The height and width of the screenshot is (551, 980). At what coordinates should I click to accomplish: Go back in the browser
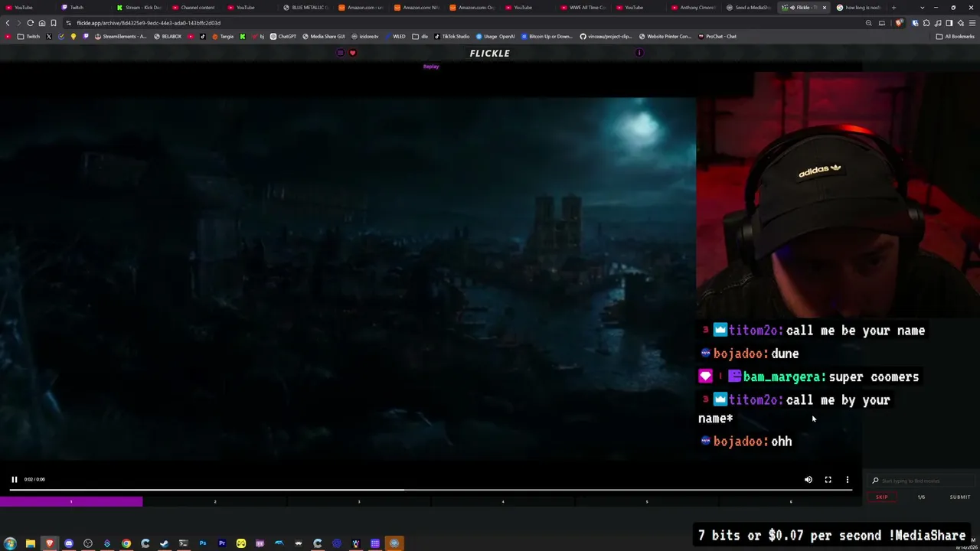pos(8,23)
